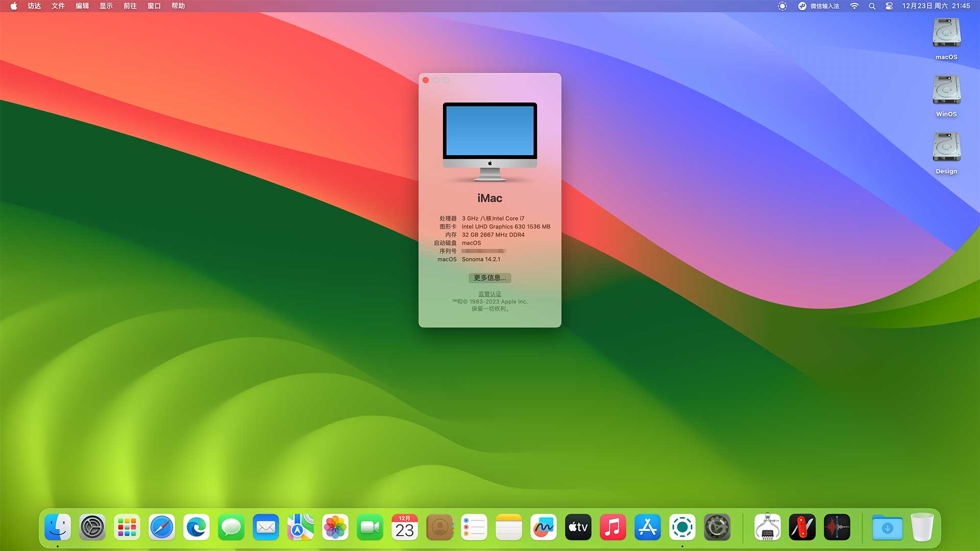Image resolution: width=980 pixels, height=551 pixels.
Task: Open the 文件 menu
Action: [58, 6]
